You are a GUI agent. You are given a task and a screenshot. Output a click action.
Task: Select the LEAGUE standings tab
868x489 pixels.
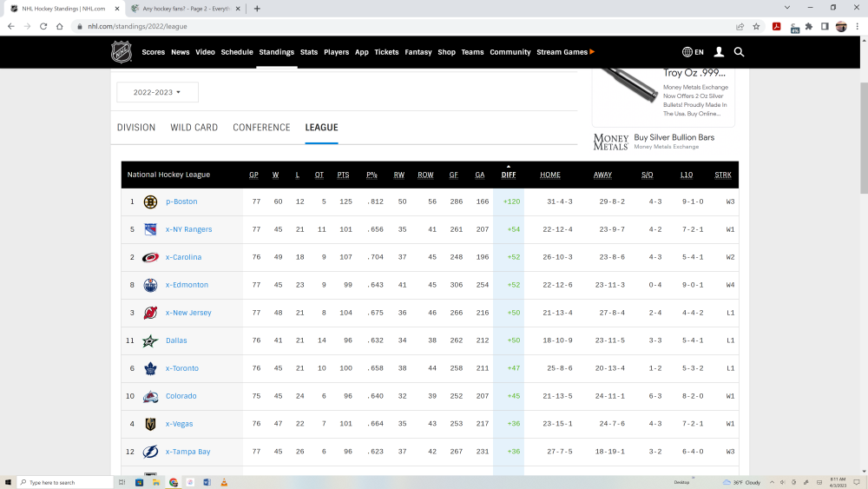322,128
